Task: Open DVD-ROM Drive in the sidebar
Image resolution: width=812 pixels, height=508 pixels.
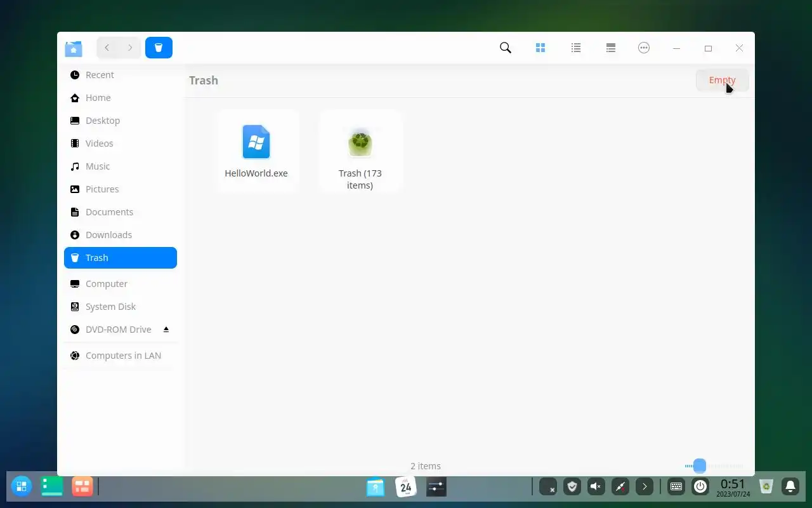Action: [x=121, y=330]
